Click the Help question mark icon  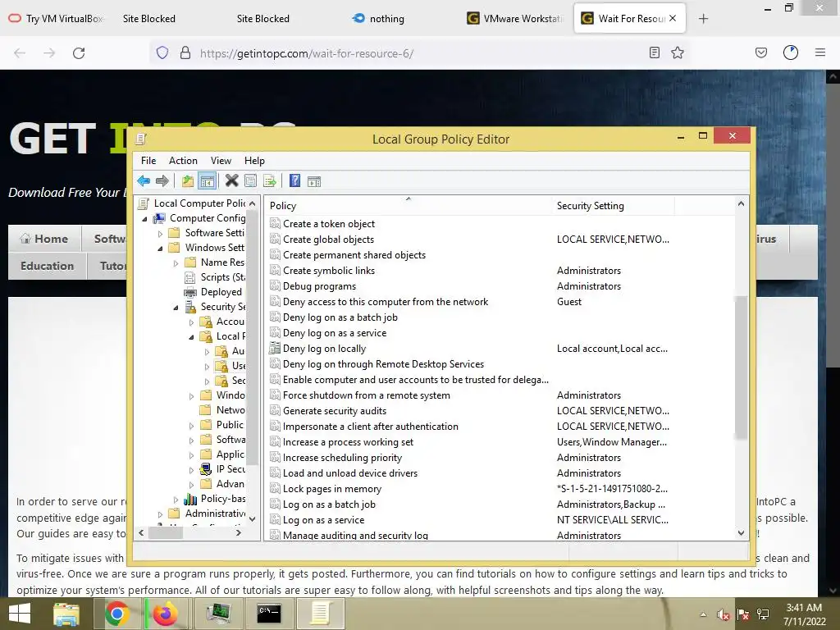pyautogui.click(x=294, y=181)
